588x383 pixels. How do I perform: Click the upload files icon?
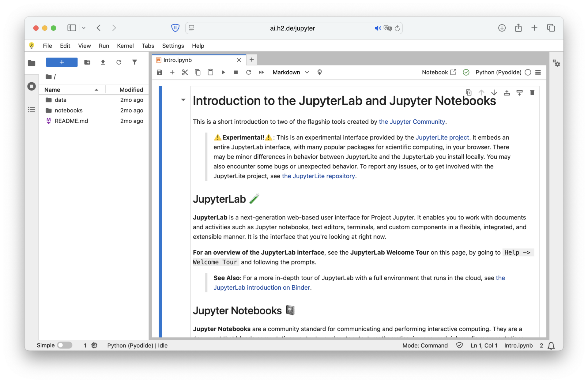tap(103, 62)
